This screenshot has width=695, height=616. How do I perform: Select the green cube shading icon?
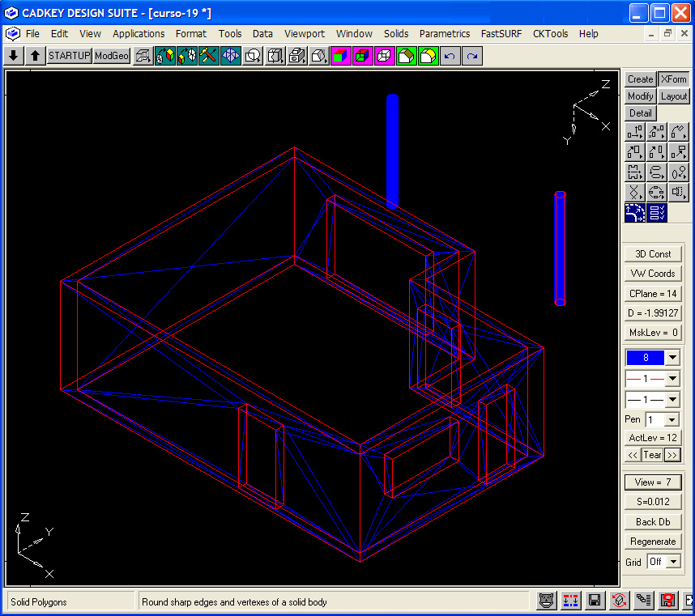click(407, 56)
